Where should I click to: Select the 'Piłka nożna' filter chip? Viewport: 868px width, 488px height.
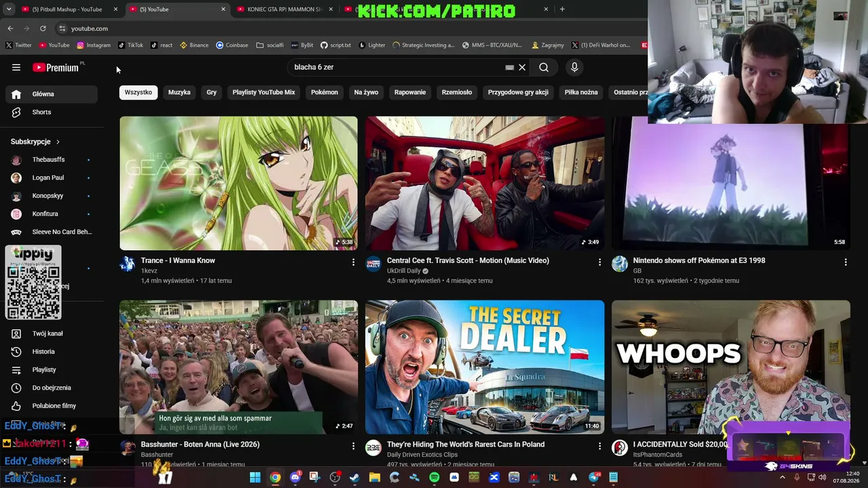581,92
